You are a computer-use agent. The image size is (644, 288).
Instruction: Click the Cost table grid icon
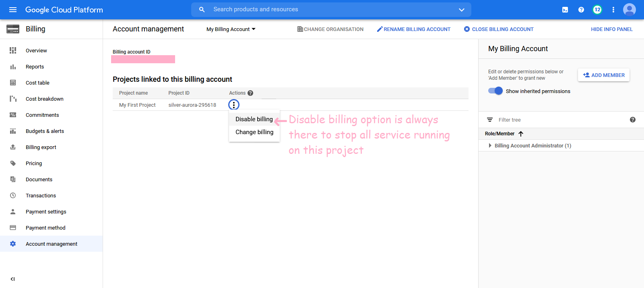[x=13, y=83]
